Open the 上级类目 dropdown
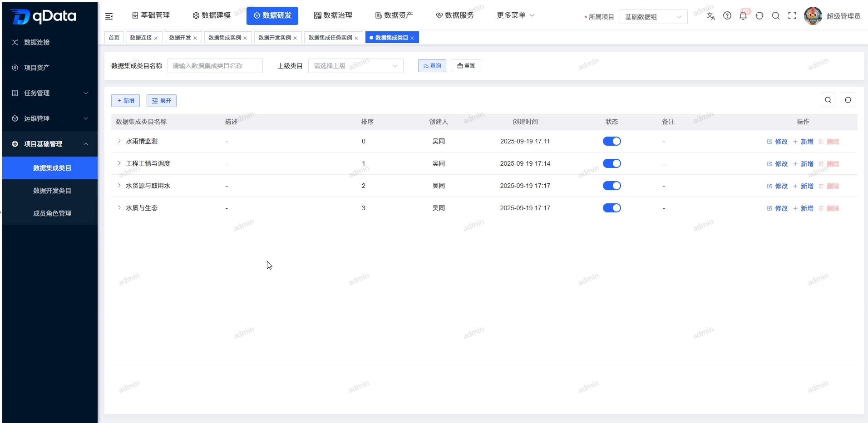The image size is (868, 423). [x=356, y=66]
